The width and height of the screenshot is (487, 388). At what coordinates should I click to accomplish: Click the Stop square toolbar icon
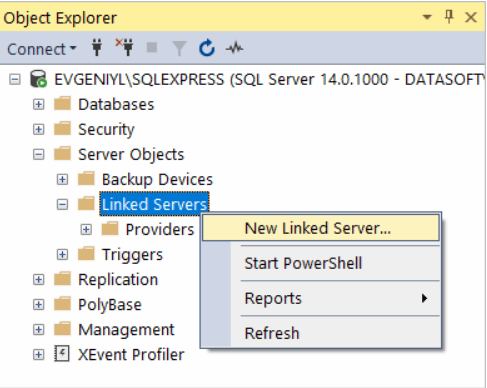[152, 48]
